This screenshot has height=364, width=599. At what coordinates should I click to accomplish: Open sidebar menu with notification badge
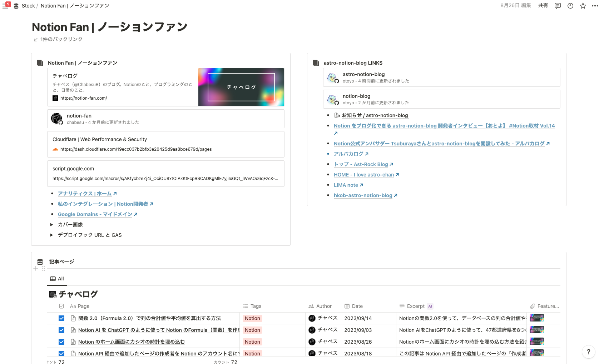tap(6, 5)
